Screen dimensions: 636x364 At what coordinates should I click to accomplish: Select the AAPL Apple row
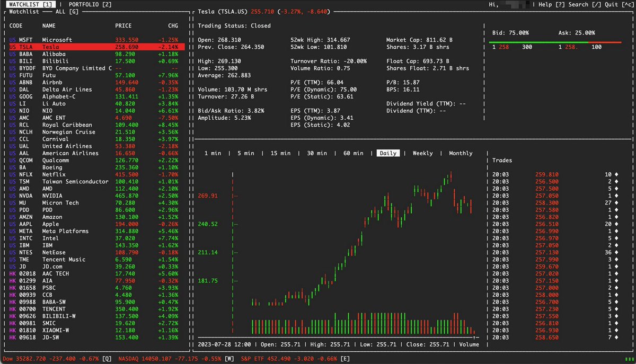96,224
